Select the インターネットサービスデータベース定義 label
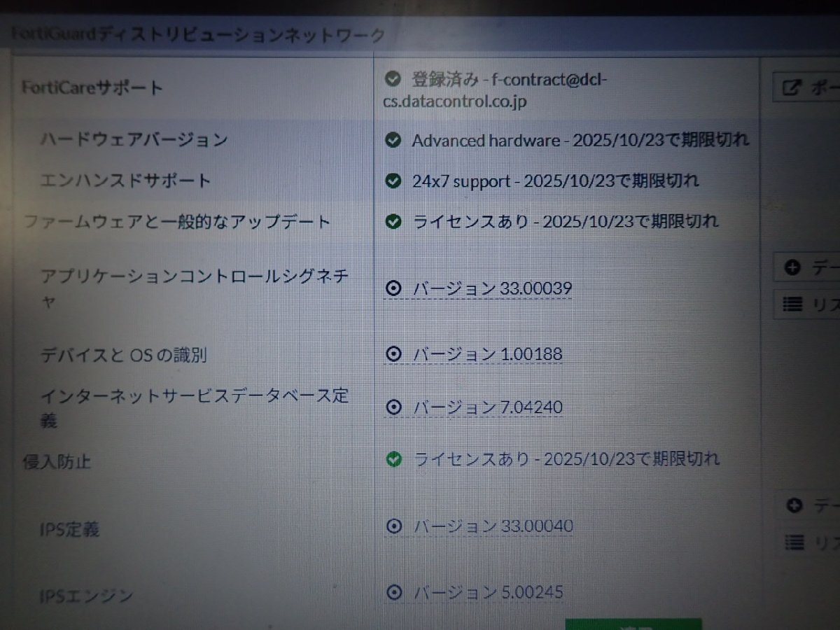This screenshot has width=840, height=630. click(195, 408)
